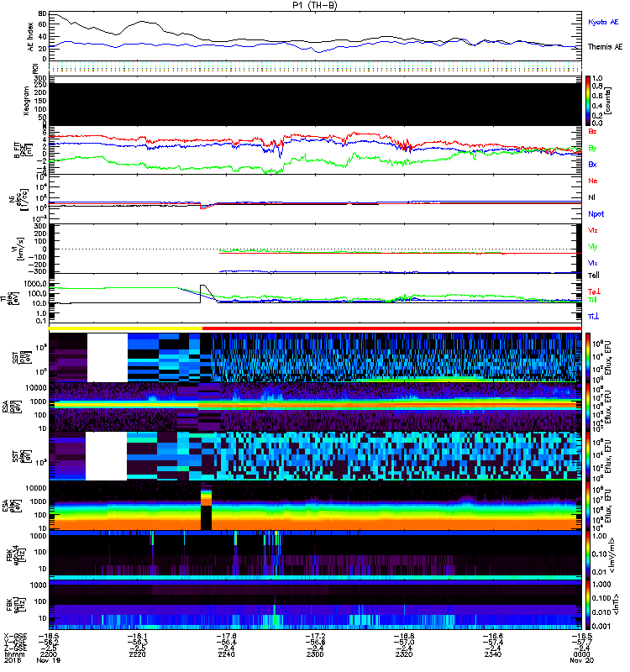Click the Nov 20 date label
This screenshot has width=630, height=672.
(581, 660)
